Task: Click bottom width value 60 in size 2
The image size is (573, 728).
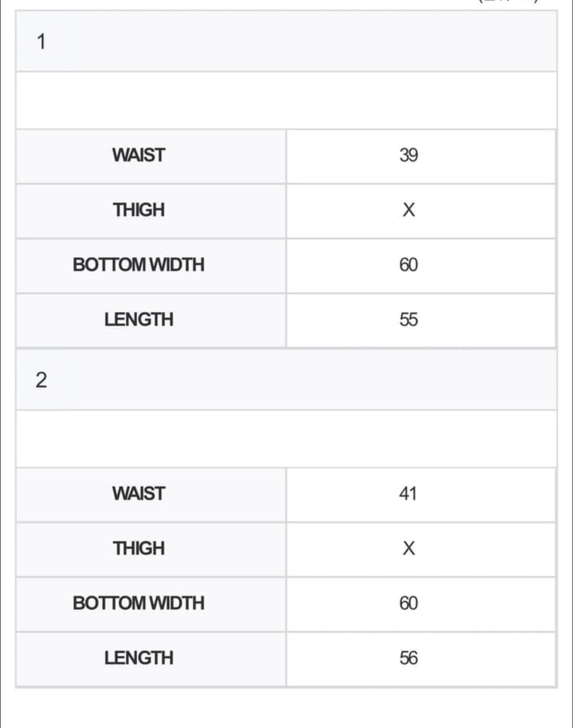Action: (x=408, y=603)
